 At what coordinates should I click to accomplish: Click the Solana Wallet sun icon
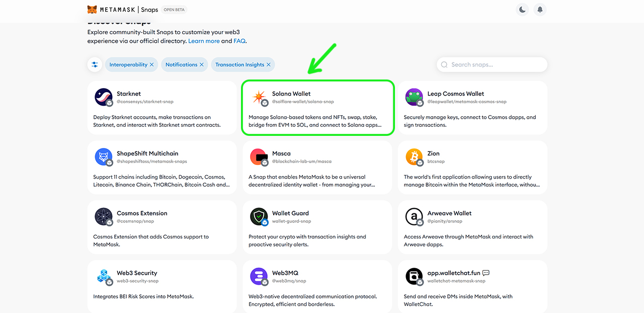(259, 97)
